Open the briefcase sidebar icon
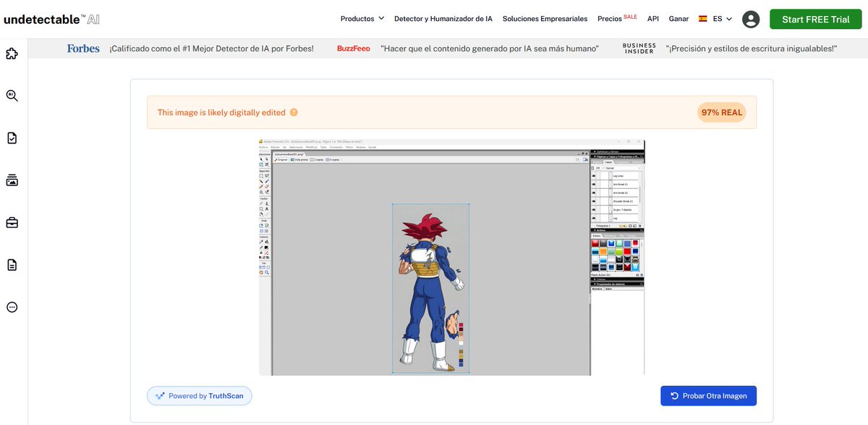The width and height of the screenshot is (868, 425). click(12, 222)
